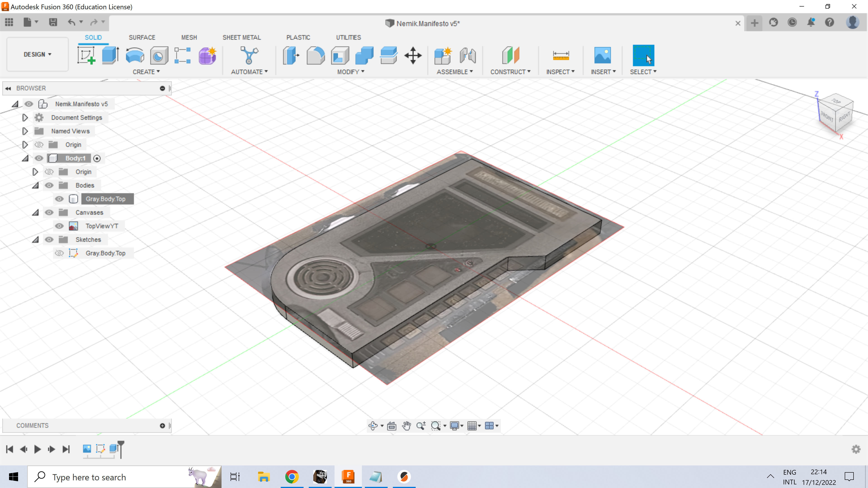
Task: Open the CREATE dropdown menu
Action: [x=146, y=72]
